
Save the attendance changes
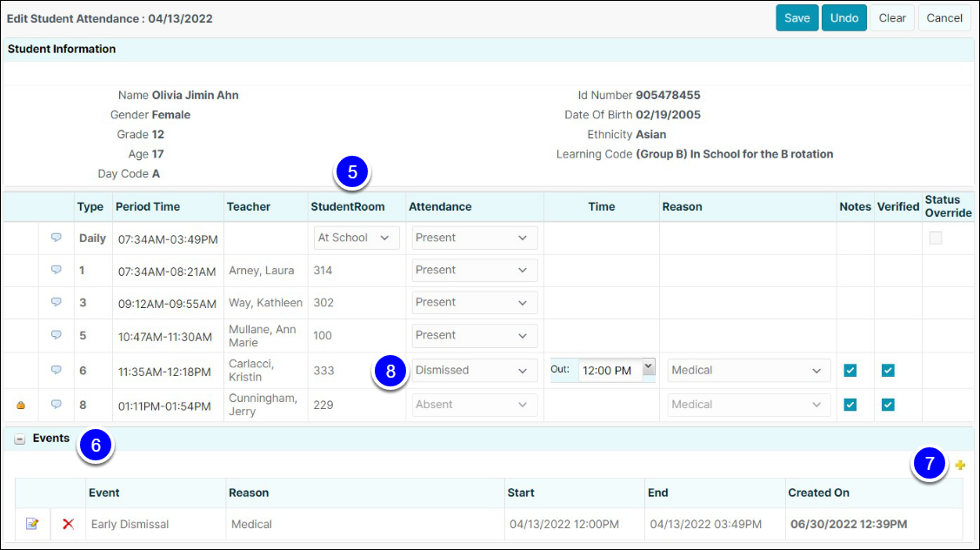797,18
